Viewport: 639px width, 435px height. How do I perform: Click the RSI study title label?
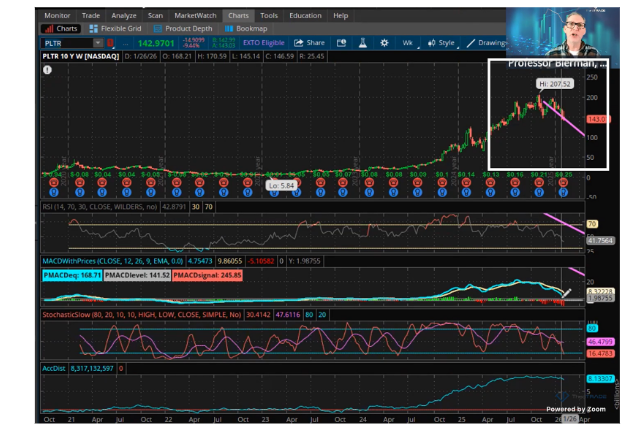(100, 207)
